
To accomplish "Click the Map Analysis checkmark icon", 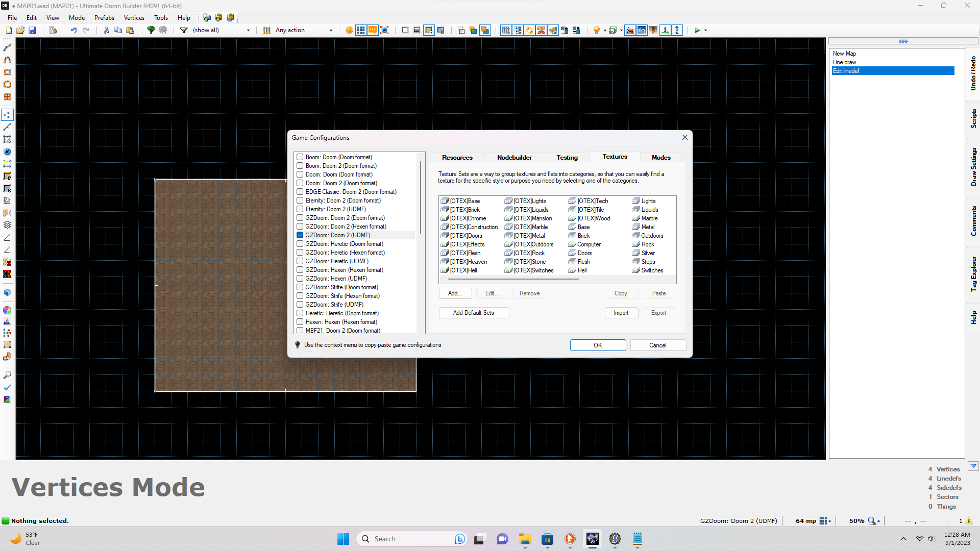I will (x=7, y=387).
